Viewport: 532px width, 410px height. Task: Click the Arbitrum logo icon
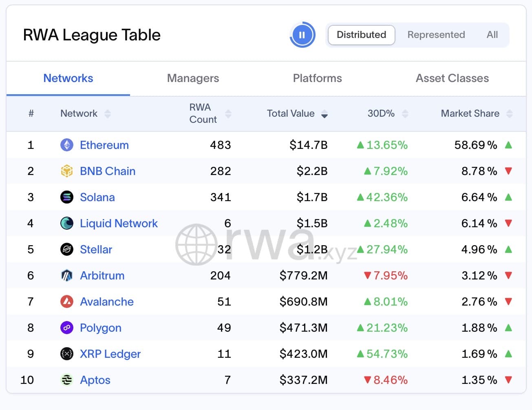[67, 275]
